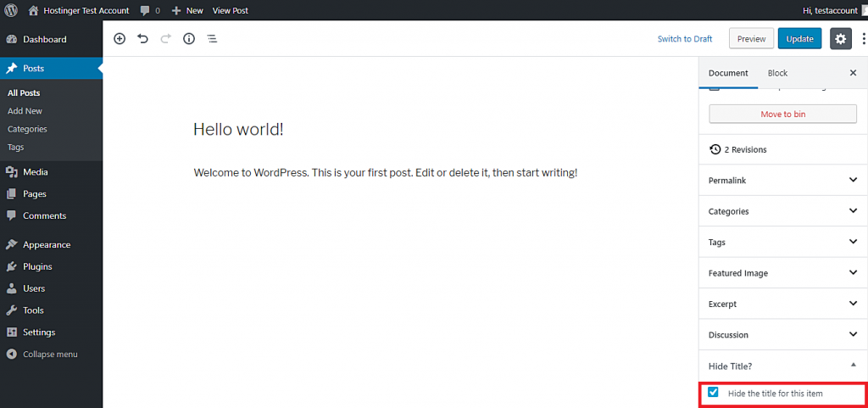This screenshot has height=408, width=868.
Task: Click the Move to bin button
Action: pos(782,114)
